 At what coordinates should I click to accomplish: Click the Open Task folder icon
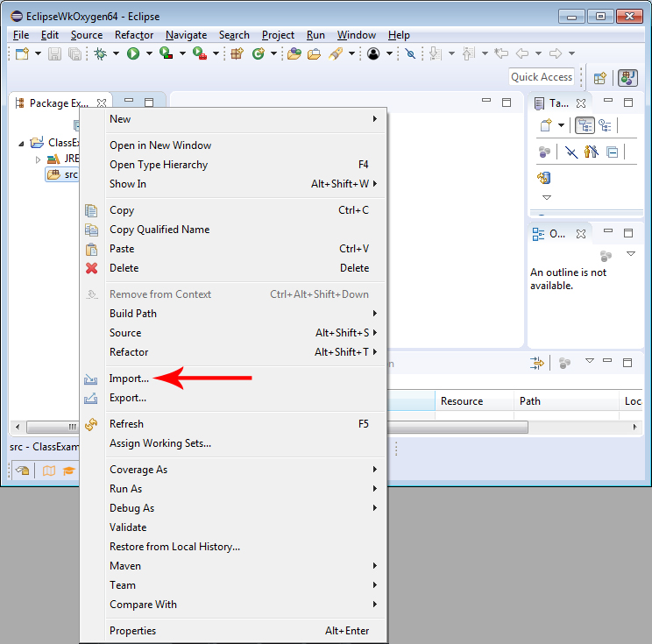coord(314,53)
